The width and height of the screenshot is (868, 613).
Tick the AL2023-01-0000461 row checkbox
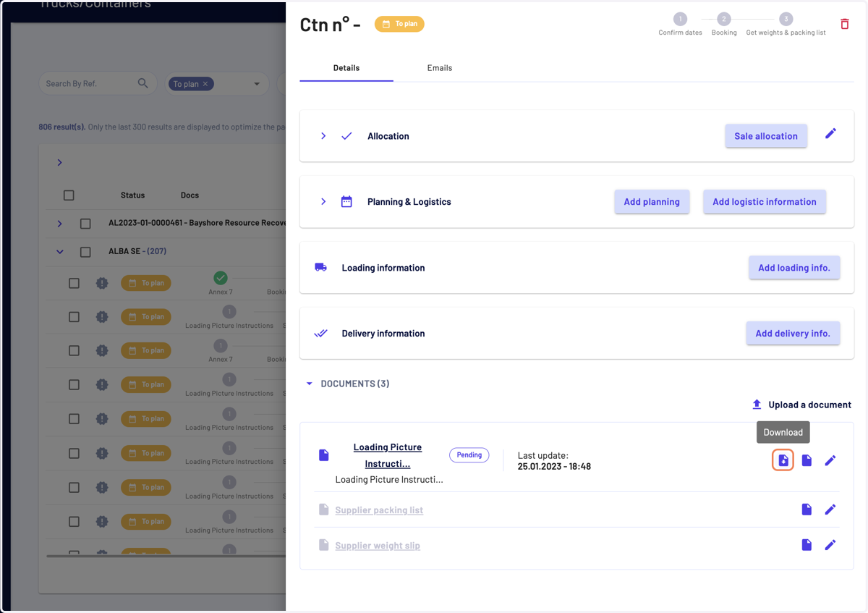pos(85,224)
